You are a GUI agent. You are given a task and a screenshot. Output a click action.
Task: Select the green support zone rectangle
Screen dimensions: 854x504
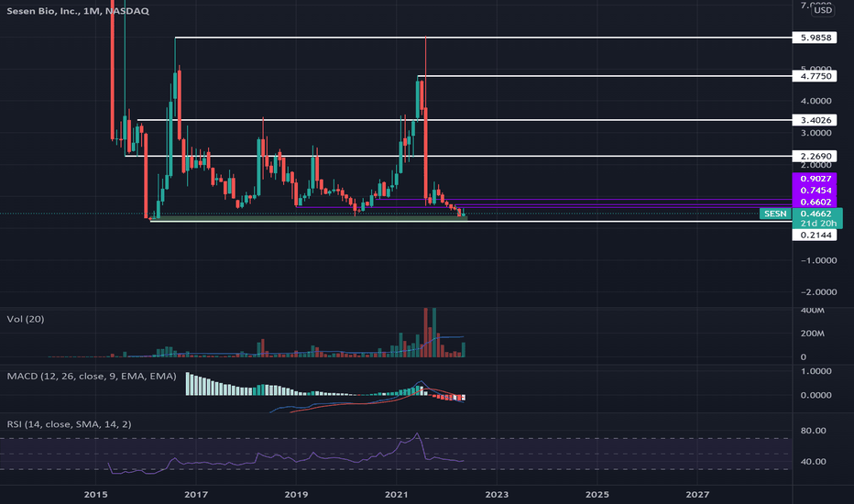pos(309,218)
